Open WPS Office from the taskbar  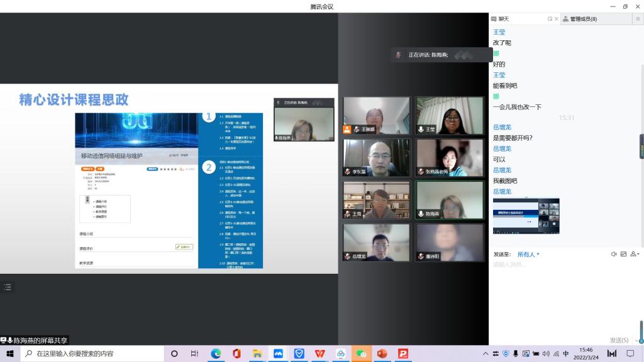(319, 354)
